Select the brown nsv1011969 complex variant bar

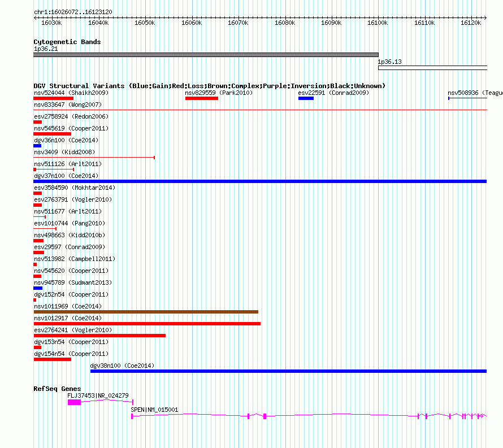(146, 312)
